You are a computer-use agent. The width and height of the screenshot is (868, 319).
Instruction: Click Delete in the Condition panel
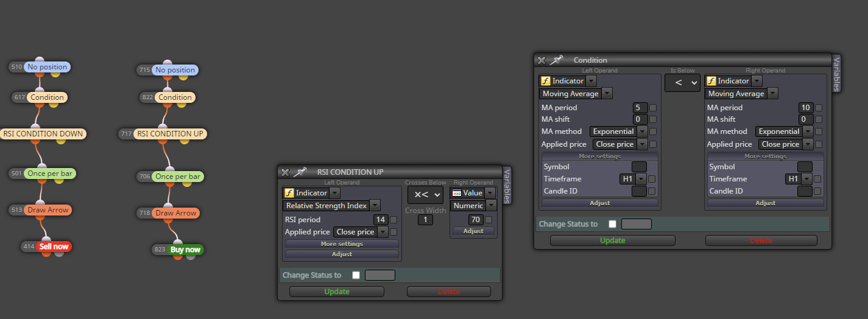pos(761,240)
